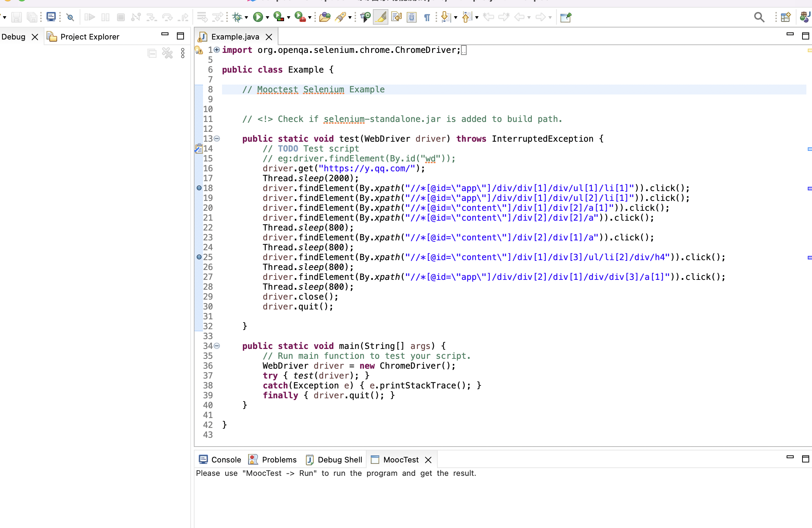Click the Previous Annotation arrow
The height and width of the screenshot is (528, 812).
[x=467, y=17]
